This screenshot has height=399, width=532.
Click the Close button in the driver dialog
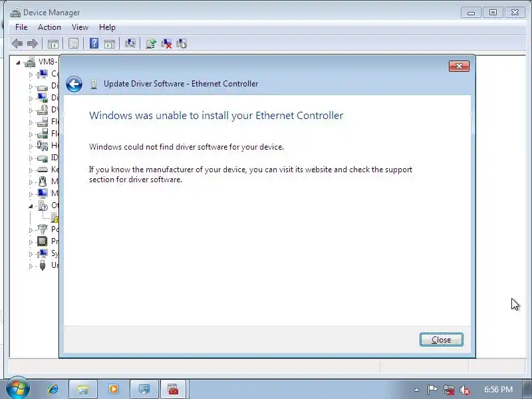coord(441,339)
